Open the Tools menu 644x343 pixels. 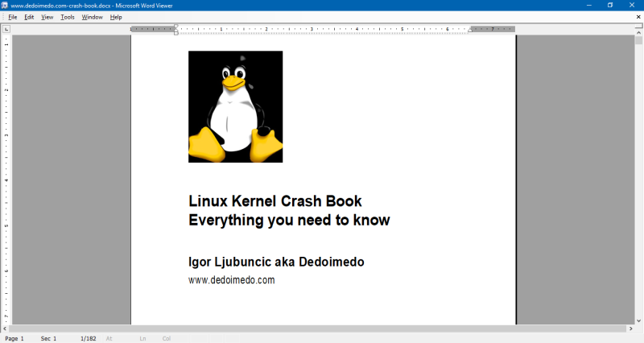(x=68, y=17)
